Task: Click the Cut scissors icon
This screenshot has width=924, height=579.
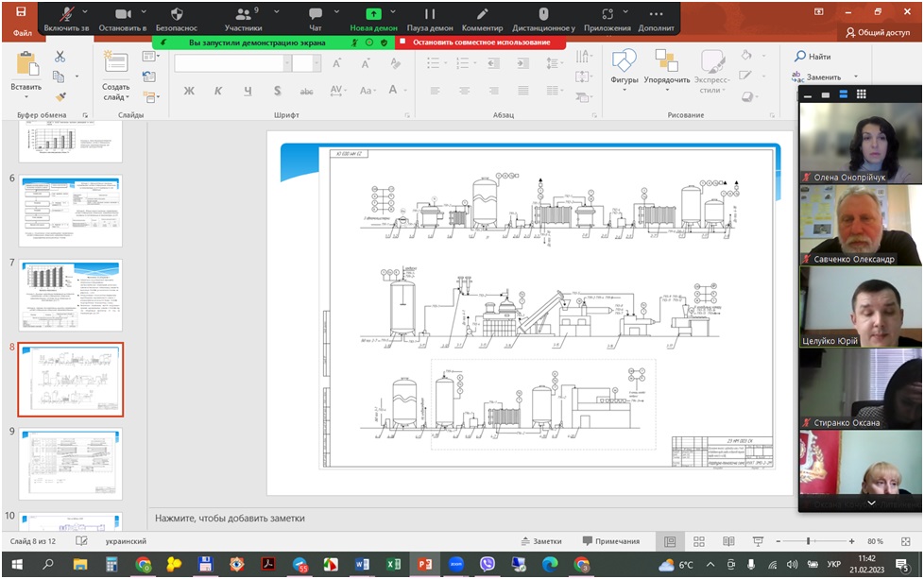Action: pyautogui.click(x=60, y=57)
